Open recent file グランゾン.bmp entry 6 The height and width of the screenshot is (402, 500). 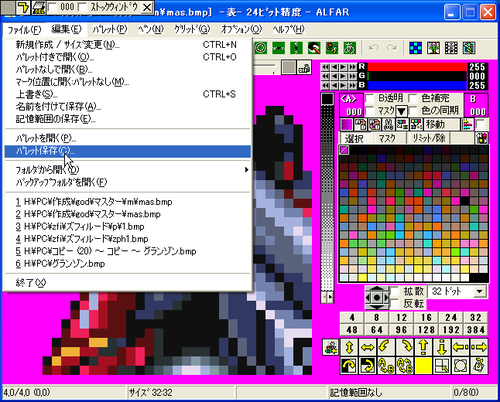(x=127, y=264)
